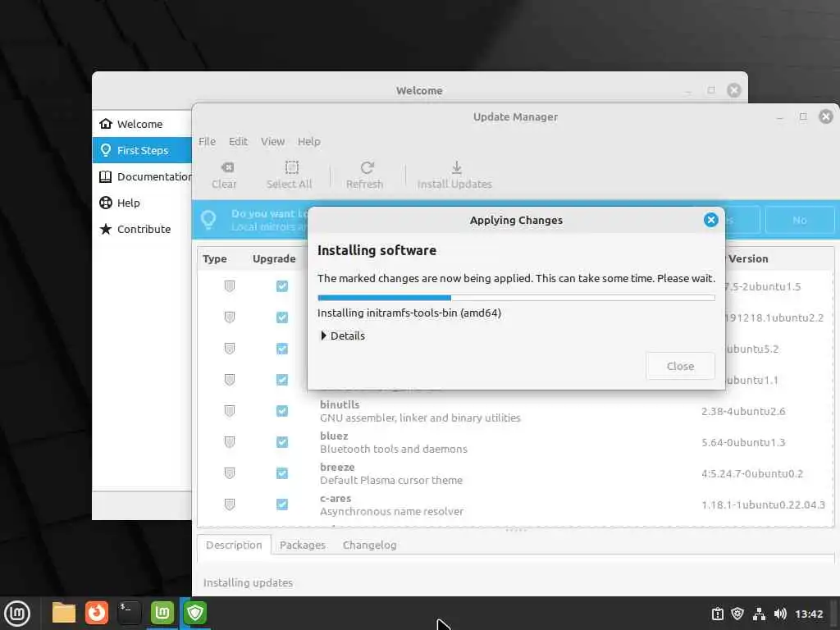The width and height of the screenshot is (840, 630).
Task: Open Documentation in the Welcome sidebar
Action: point(142,176)
